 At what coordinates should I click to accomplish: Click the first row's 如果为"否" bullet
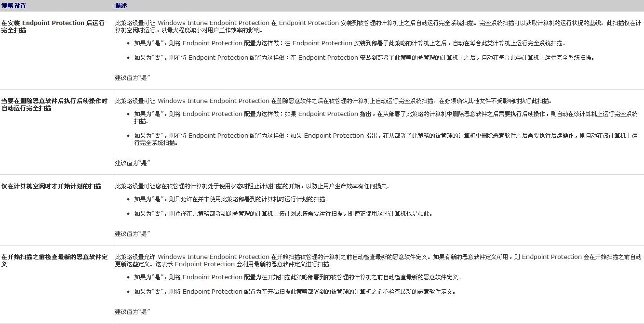point(364,58)
